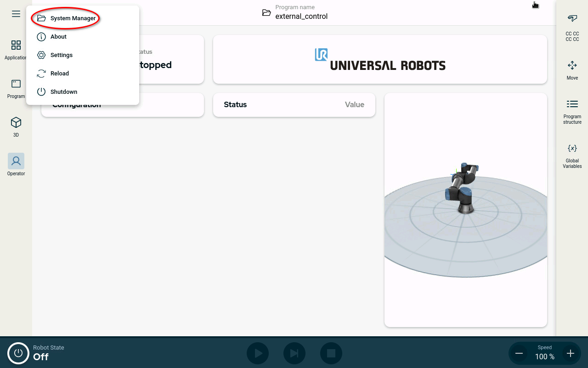This screenshot has height=368, width=588.
Task: Open the CC CC end effector panel
Action: (572, 27)
